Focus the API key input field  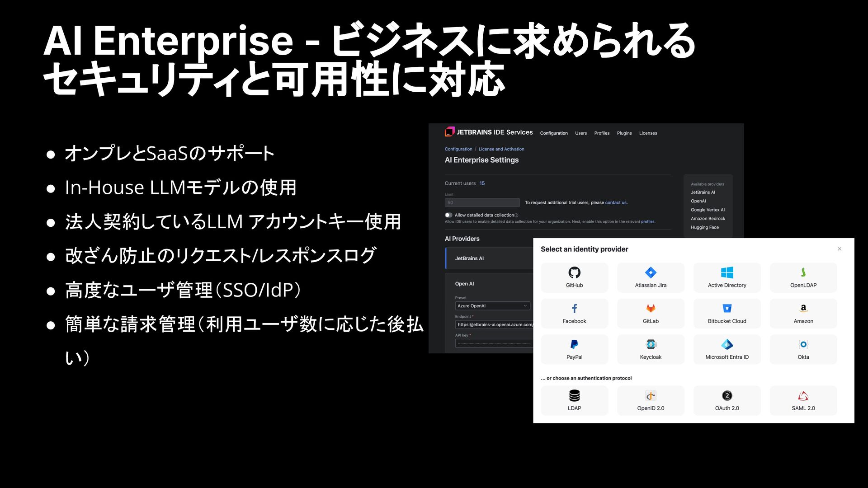coord(494,343)
